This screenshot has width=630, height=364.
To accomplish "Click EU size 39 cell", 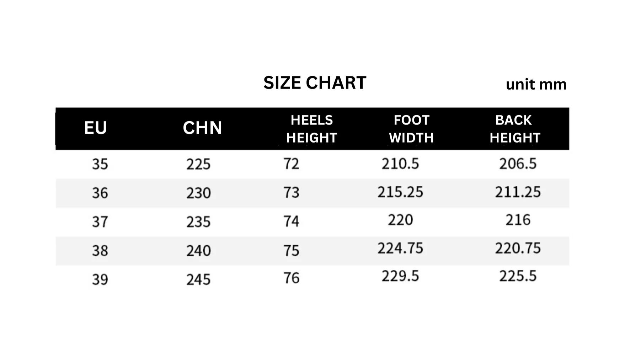I will (100, 279).
